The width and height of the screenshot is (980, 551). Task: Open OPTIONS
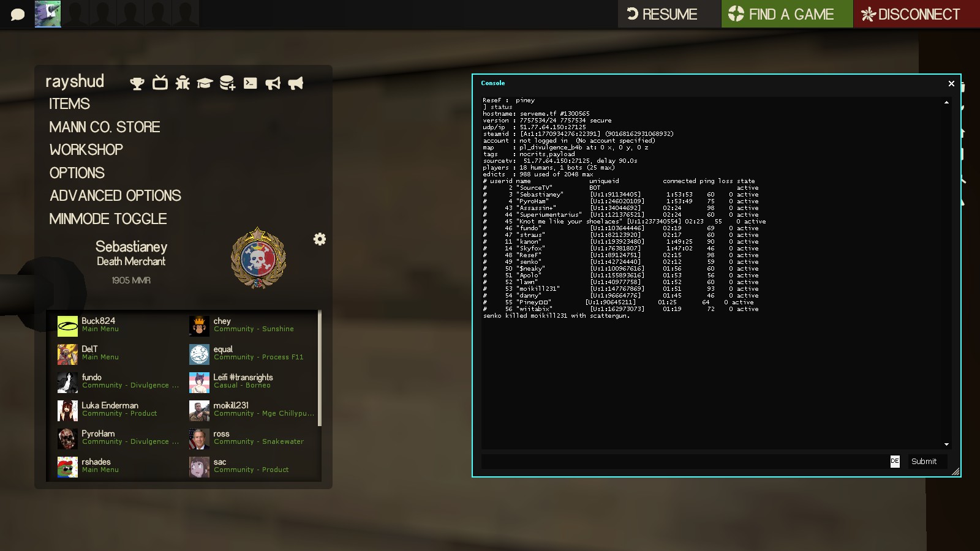click(x=77, y=173)
